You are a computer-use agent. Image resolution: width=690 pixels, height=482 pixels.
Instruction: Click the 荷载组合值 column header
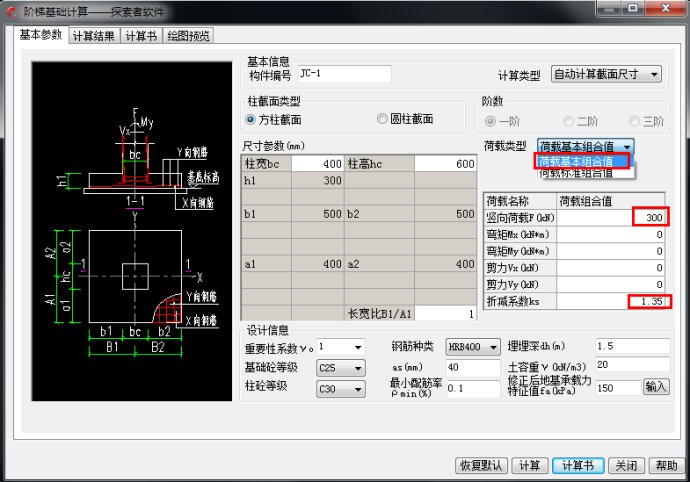[611, 201]
